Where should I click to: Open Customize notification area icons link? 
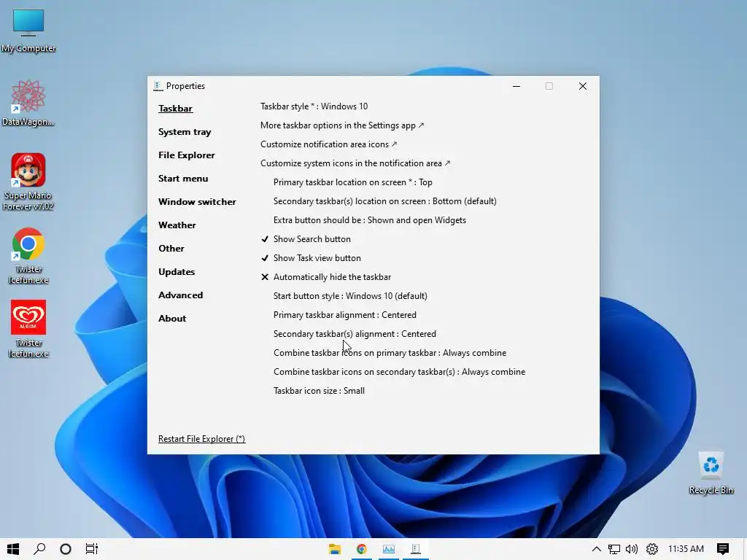[x=329, y=144]
